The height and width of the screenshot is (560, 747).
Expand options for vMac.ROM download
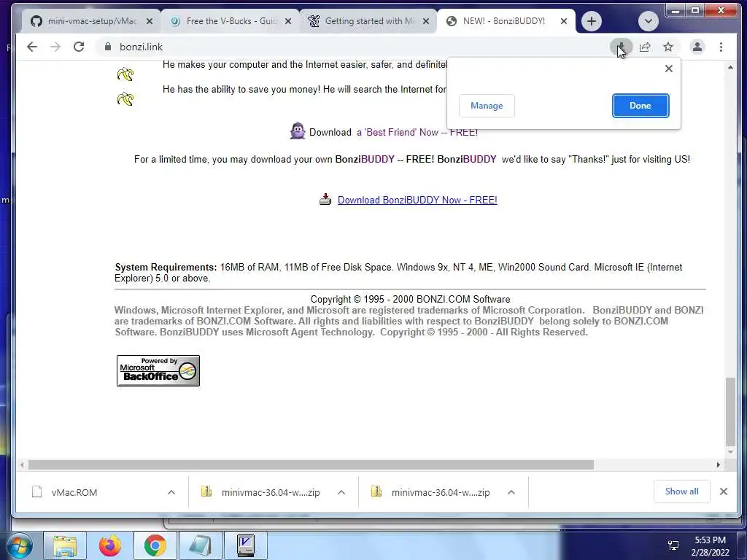(171, 492)
